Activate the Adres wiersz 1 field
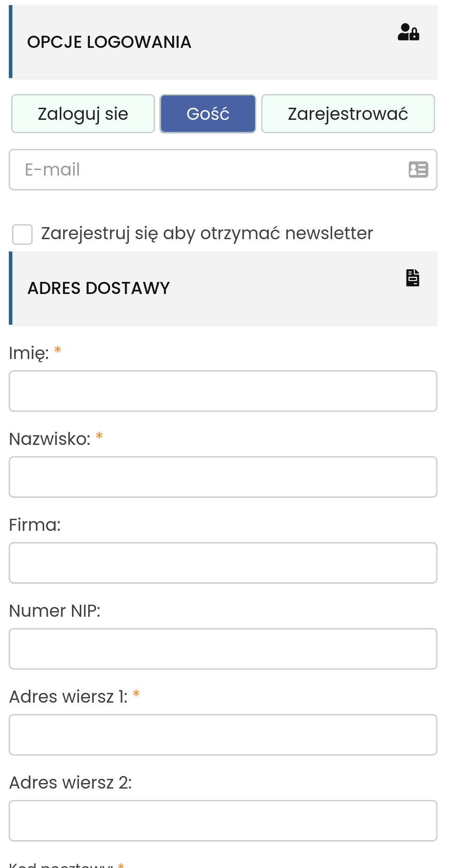 click(x=223, y=735)
